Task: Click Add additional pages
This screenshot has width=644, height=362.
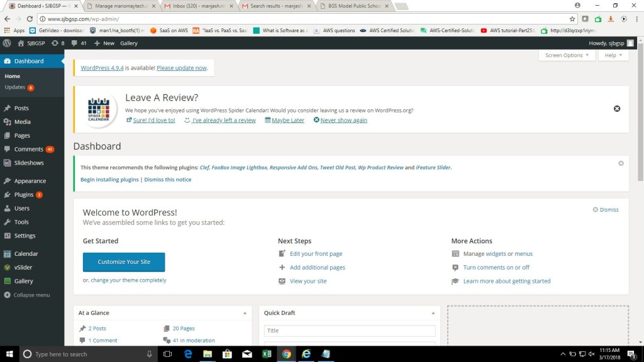Action: pos(318,268)
